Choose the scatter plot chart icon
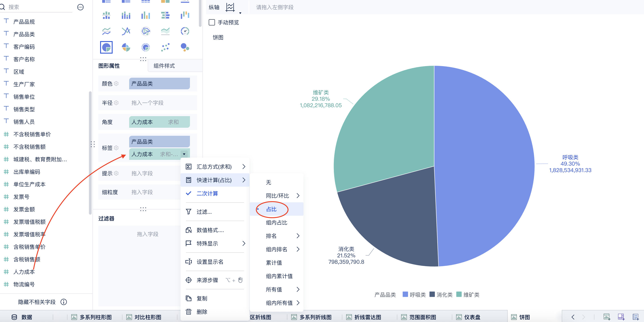This screenshot has width=644, height=322. [165, 47]
